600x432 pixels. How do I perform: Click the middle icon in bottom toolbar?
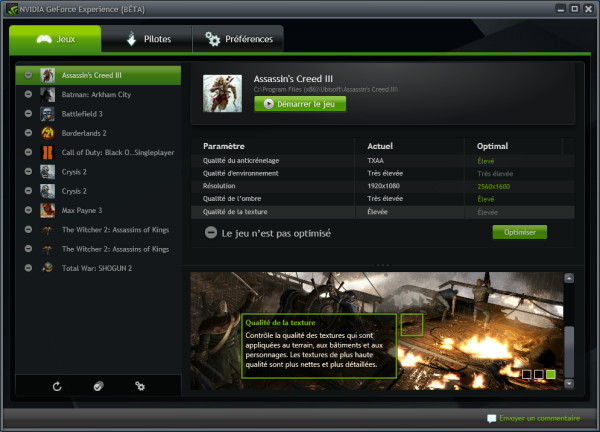98,386
